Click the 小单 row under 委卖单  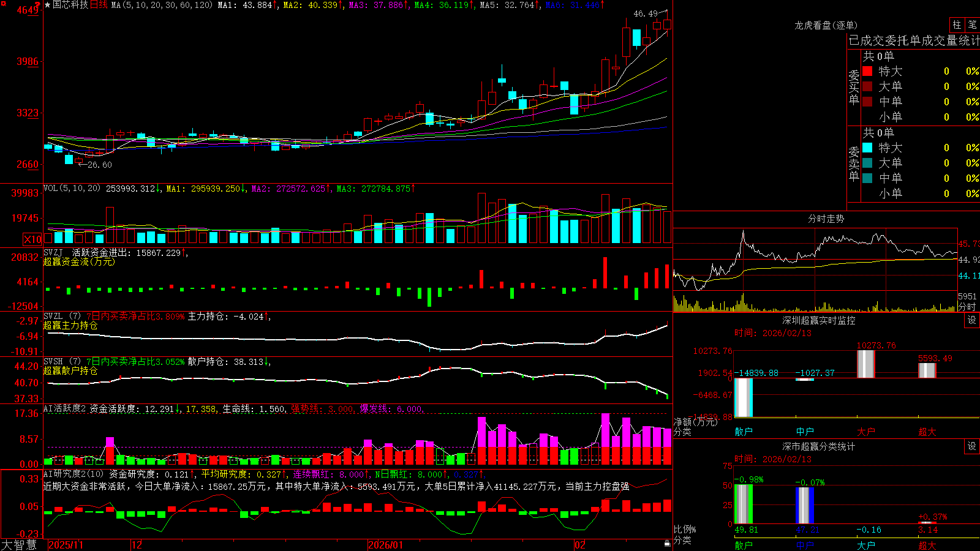point(921,193)
